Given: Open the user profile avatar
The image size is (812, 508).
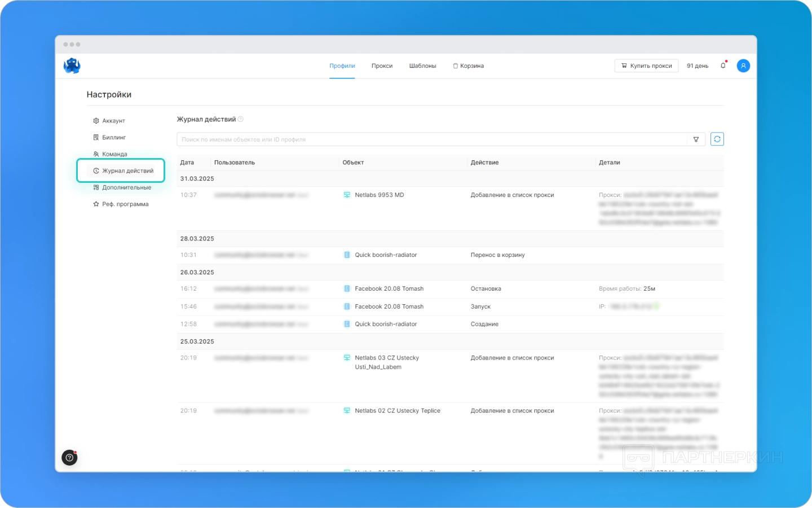Looking at the screenshot, I should (743, 65).
